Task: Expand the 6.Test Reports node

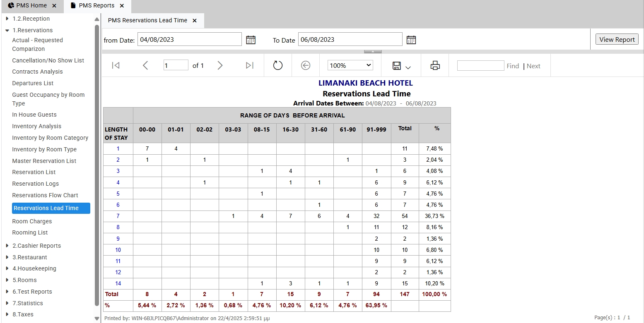Action: (7, 292)
